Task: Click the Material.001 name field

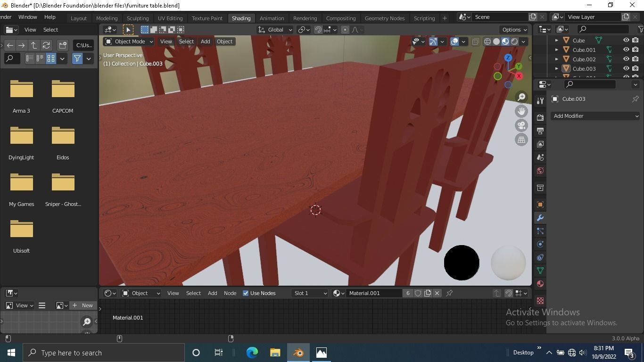Action: [375, 293]
